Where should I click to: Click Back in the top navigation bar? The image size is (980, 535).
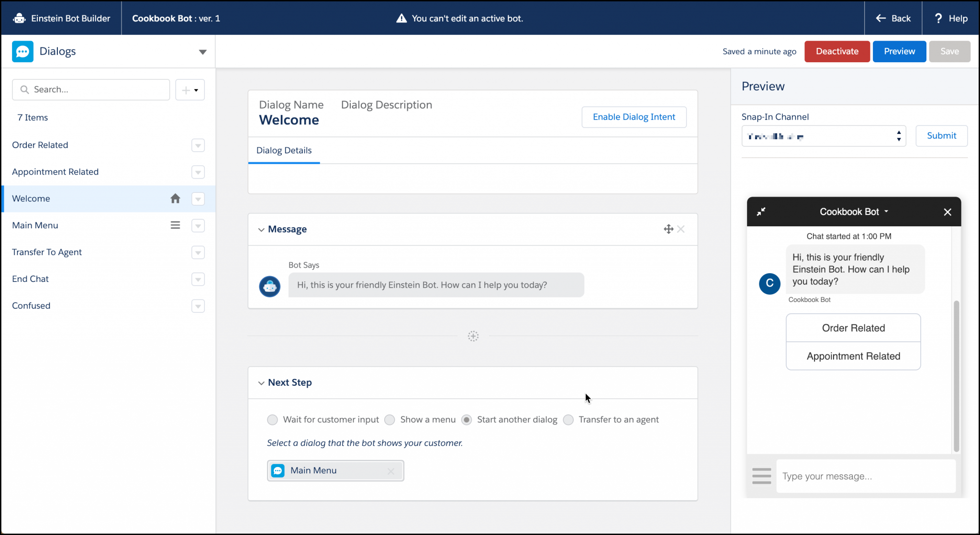click(x=893, y=18)
